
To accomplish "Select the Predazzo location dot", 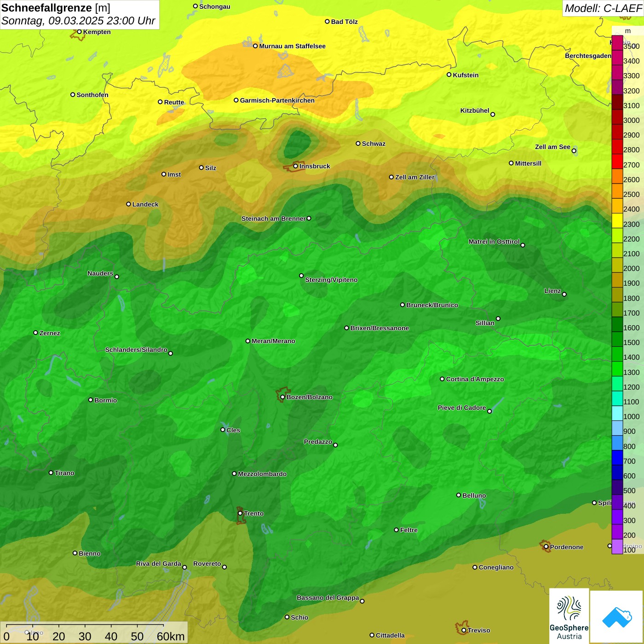I will pos(335,445).
